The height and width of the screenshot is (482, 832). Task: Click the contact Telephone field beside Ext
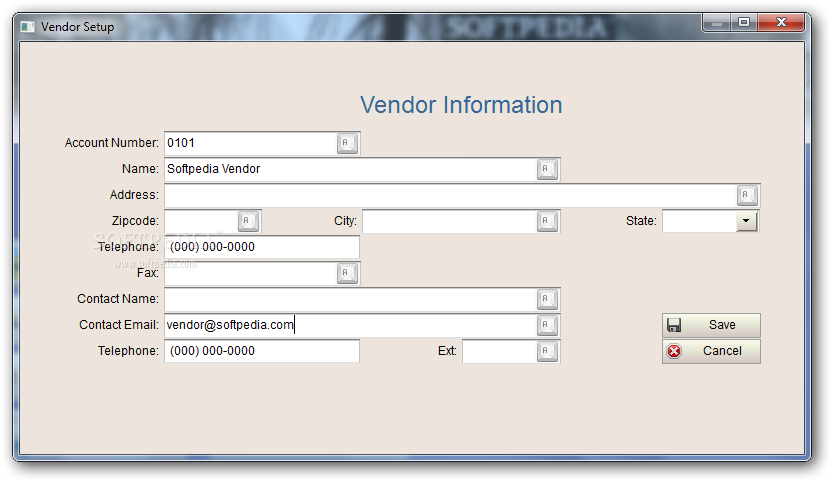(262, 351)
